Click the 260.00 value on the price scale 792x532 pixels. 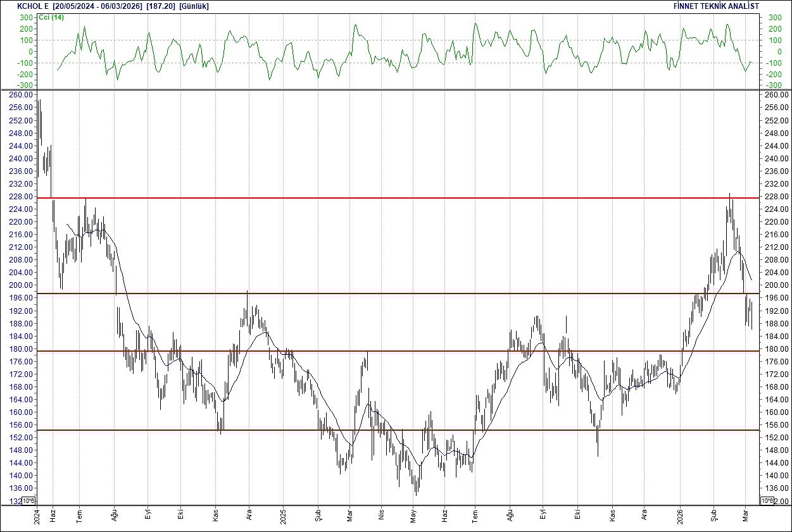(20, 95)
